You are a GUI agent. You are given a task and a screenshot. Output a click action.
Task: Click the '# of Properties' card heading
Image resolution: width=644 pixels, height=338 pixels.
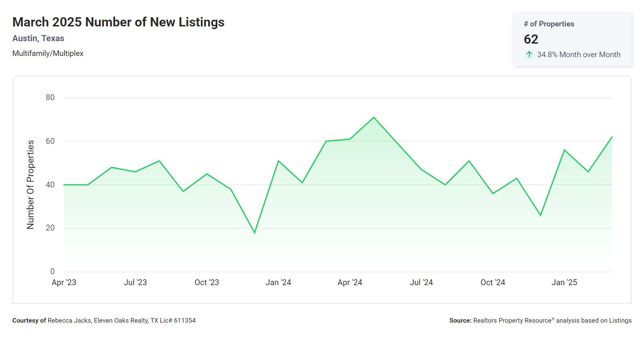(x=549, y=24)
